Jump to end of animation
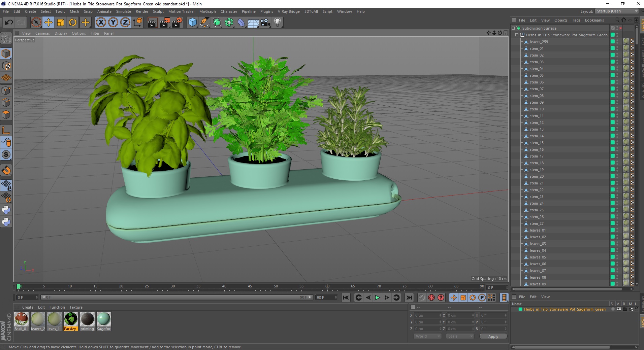Viewport: 644px width, 350px height. [409, 297]
